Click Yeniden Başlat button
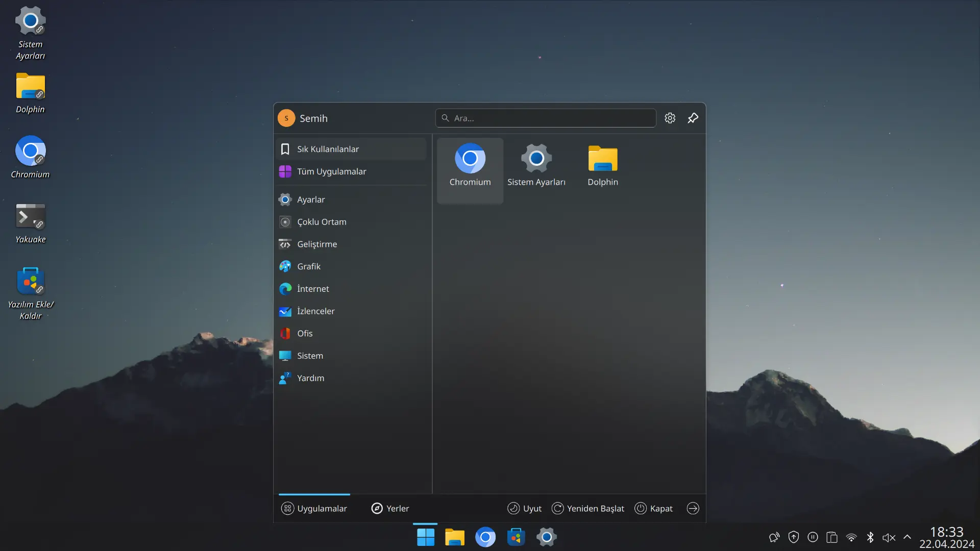 click(x=588, y=509)
